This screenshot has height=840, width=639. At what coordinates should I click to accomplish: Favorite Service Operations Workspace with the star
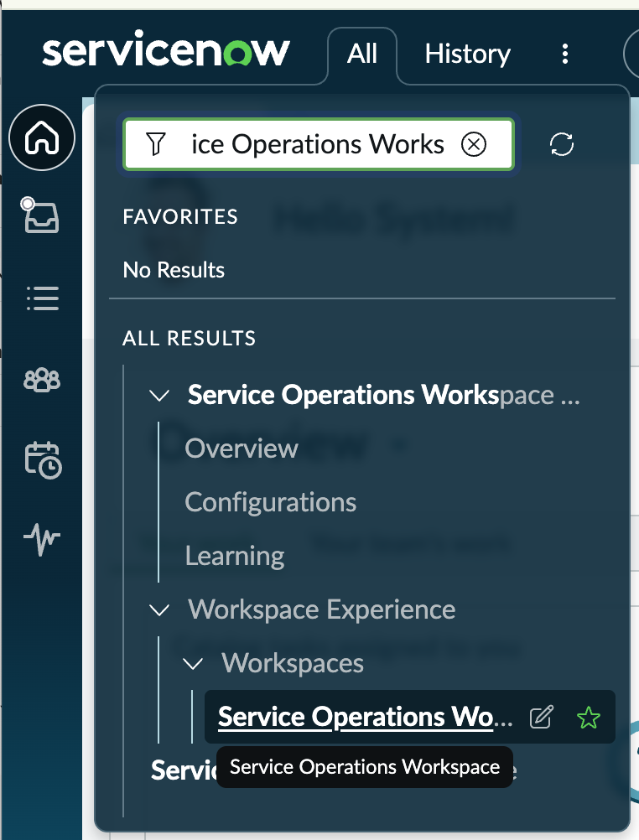[589, 717]
